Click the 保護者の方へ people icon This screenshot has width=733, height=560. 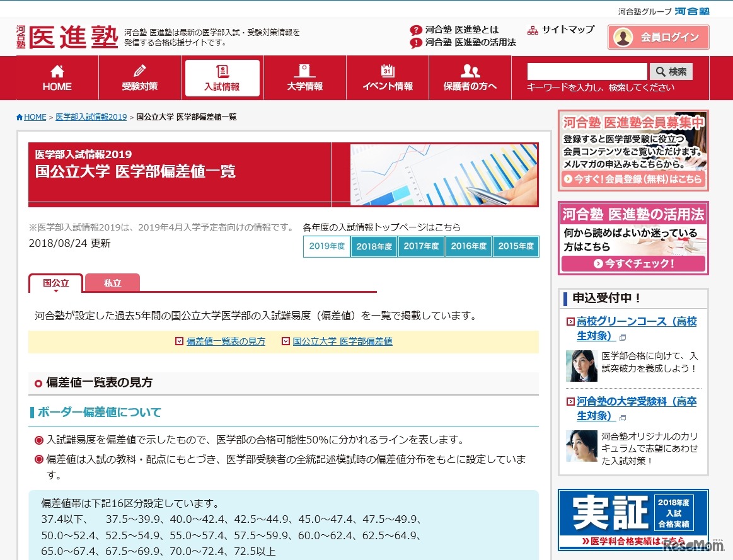(470, 69)
